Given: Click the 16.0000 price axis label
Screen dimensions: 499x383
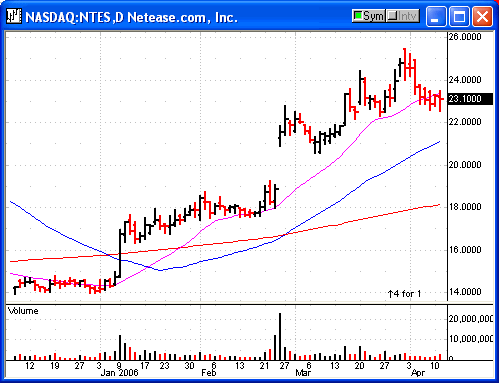Looking at the screenshot, I should [x=465, y=250].
